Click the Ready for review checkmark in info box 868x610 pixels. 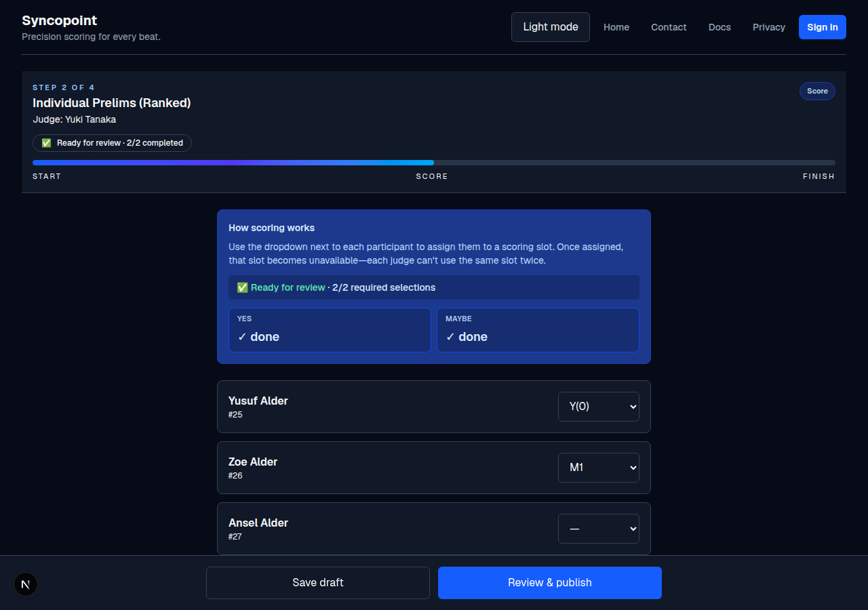click(242, 287)
